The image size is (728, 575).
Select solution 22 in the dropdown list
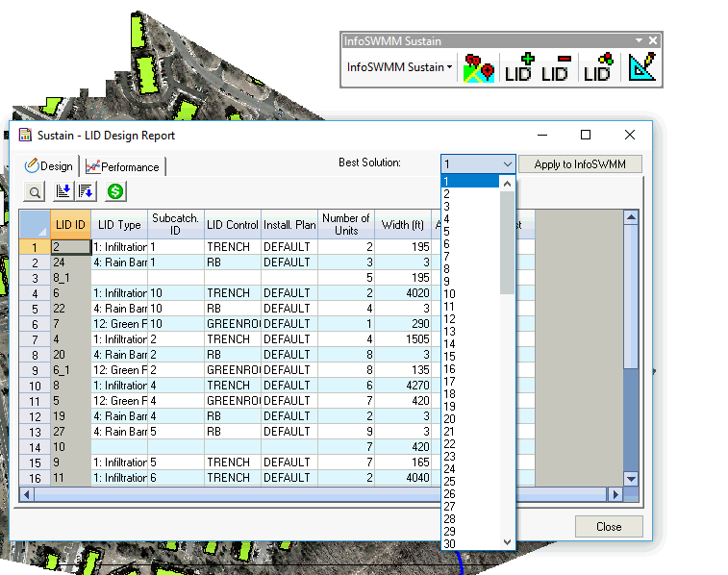(x=470, y=444)
